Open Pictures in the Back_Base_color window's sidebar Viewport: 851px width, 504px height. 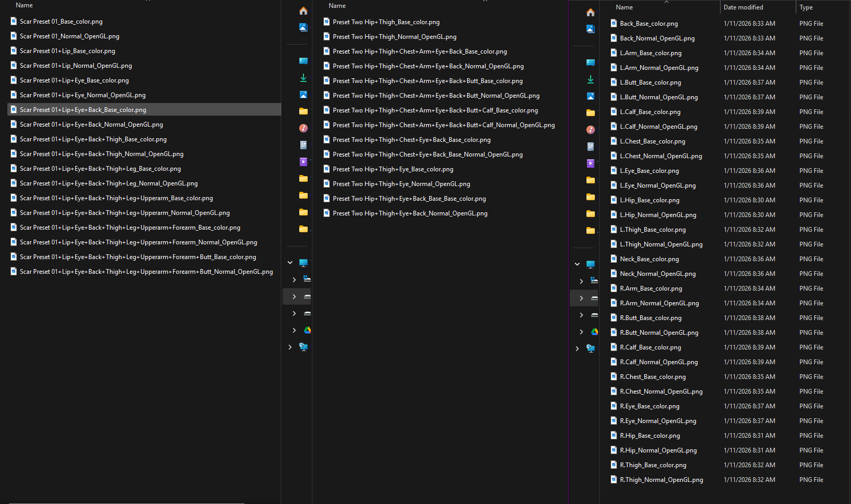click(591, 96)
